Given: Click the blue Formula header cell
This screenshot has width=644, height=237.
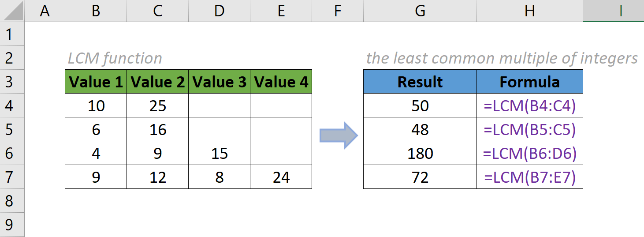Looking at the screenshot, I should pyautogui.click(x=529, y=82).
